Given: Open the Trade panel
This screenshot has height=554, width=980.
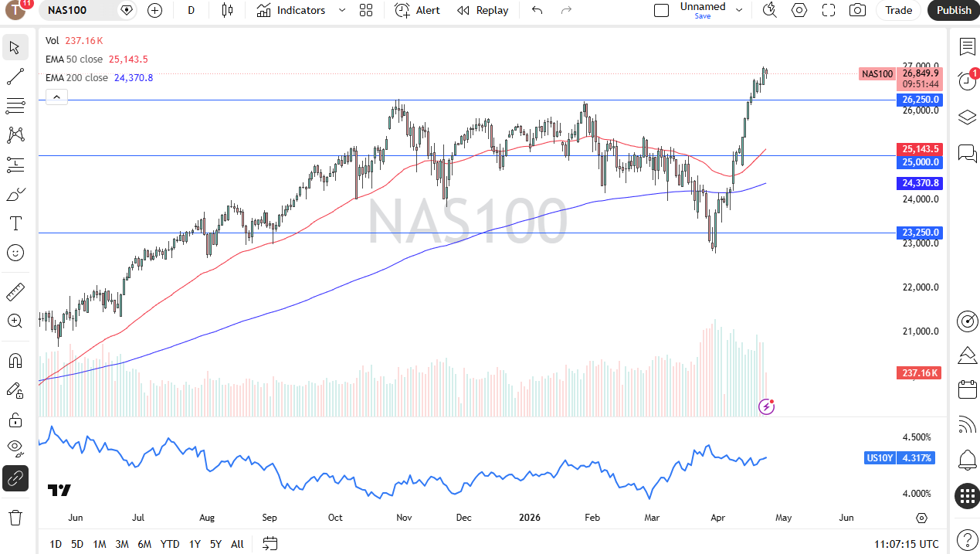Looking at the screenshot, I should point(898,10).
